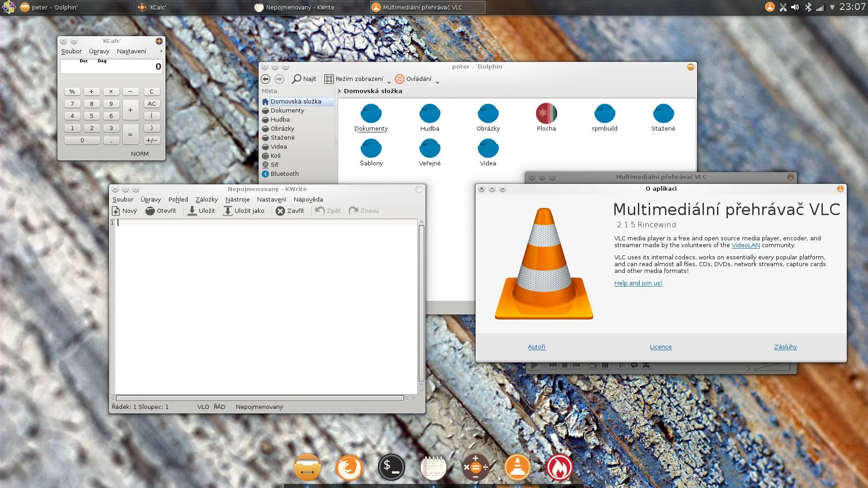Click Otevřít in KWrite toolbar
This screenshot has height=488, width=868.
[160, 211]
